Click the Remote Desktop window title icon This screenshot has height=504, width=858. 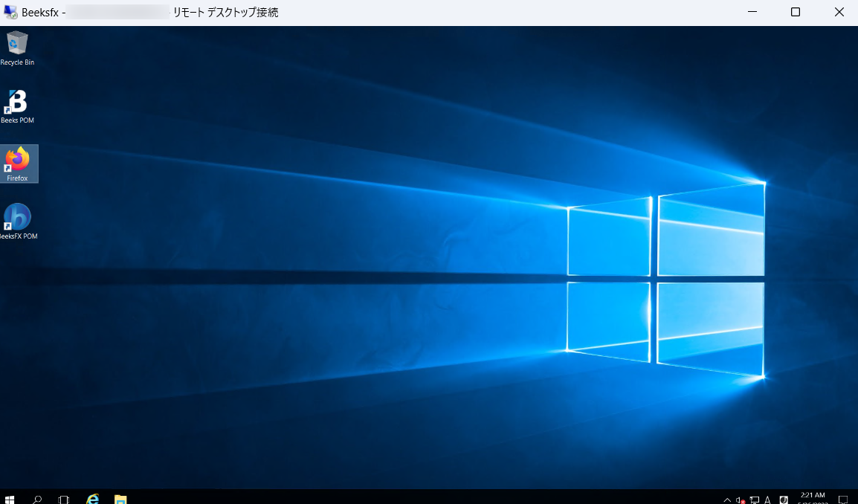pyautogui.click(x=10, y=12)
